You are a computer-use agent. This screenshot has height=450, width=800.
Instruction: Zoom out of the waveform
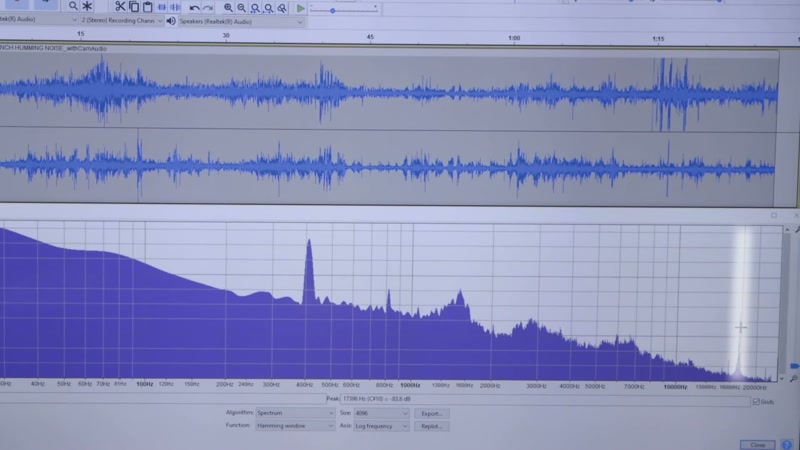click(x=241, y=8)
